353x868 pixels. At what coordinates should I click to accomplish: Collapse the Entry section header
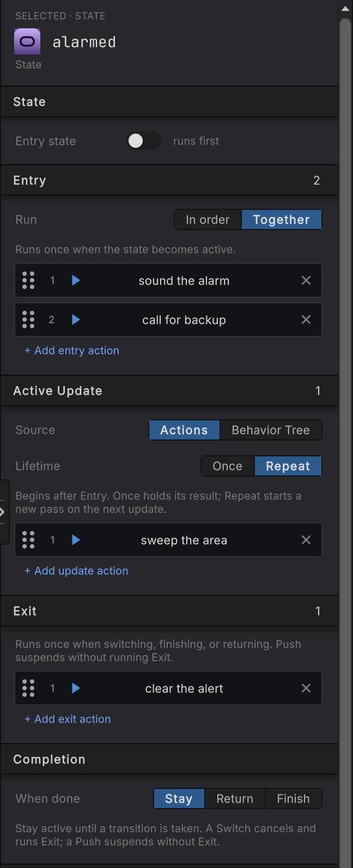click(169, 180)
